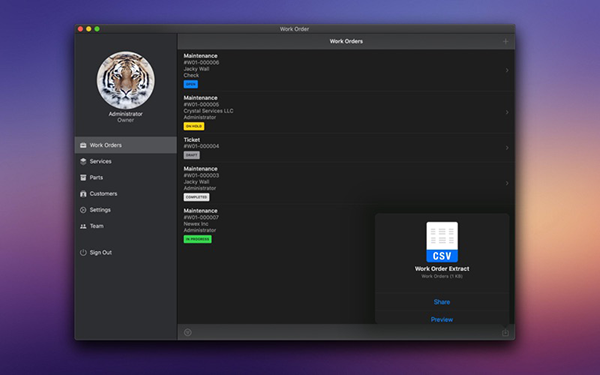The height and width of the screenshot is (375, 600).
Task: Click the Check text in first order
Action: [x=191, y=75]
